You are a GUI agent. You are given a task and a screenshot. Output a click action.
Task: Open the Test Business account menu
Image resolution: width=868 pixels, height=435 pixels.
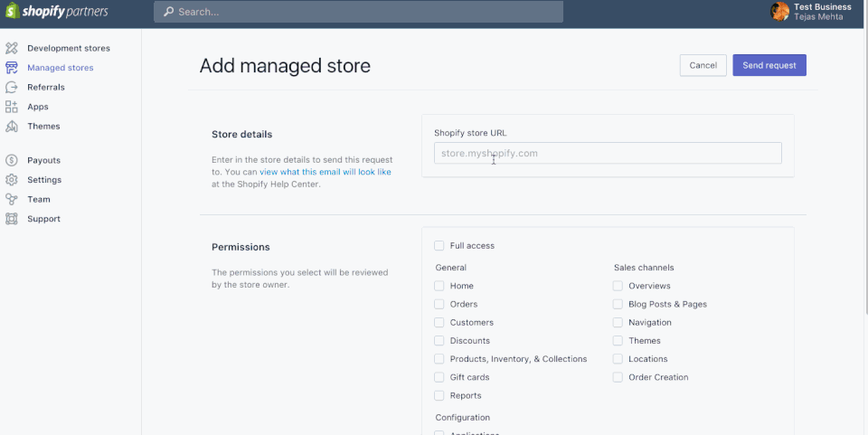point(811,12)
